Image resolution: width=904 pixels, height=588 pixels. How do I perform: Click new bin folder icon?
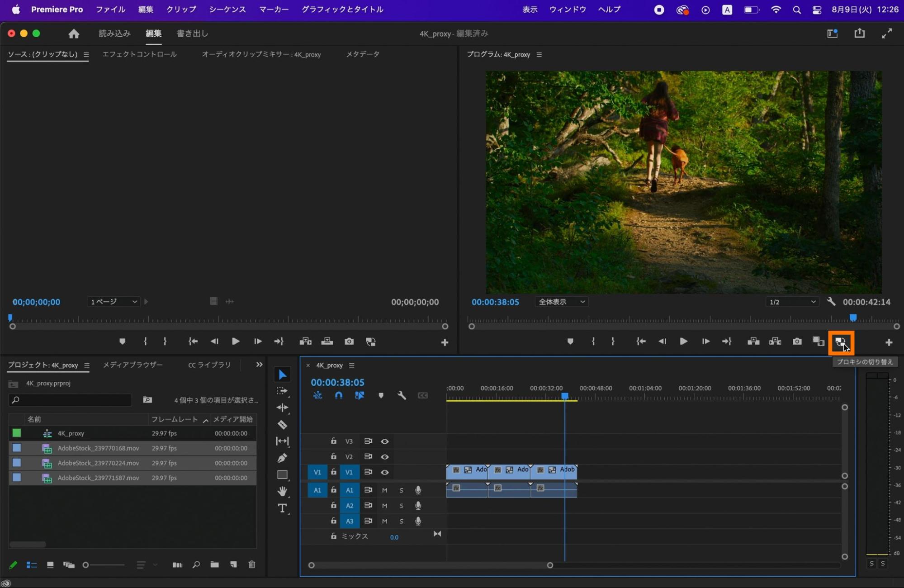click(214, 564)
